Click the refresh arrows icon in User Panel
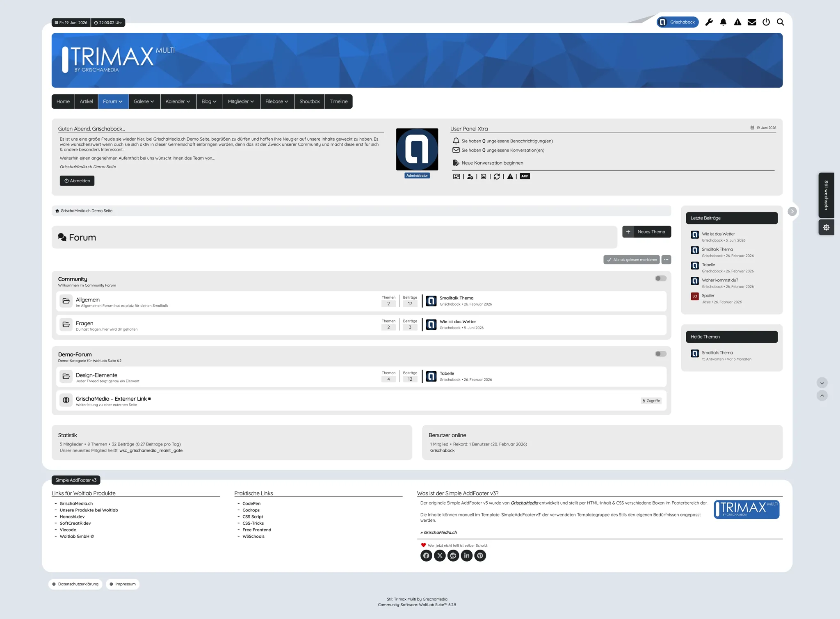Image resolution: width=840 pixels, height=619 pixels. click(x=497, y=176)
